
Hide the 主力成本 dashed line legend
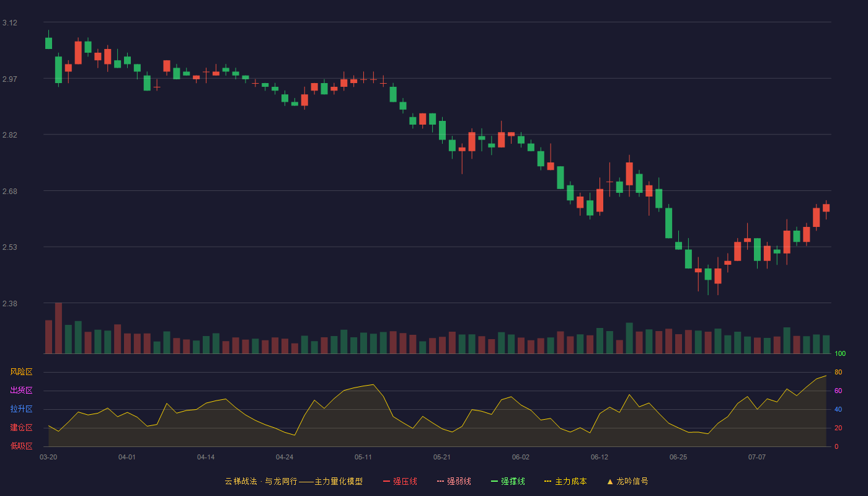(x=565, y=481)
